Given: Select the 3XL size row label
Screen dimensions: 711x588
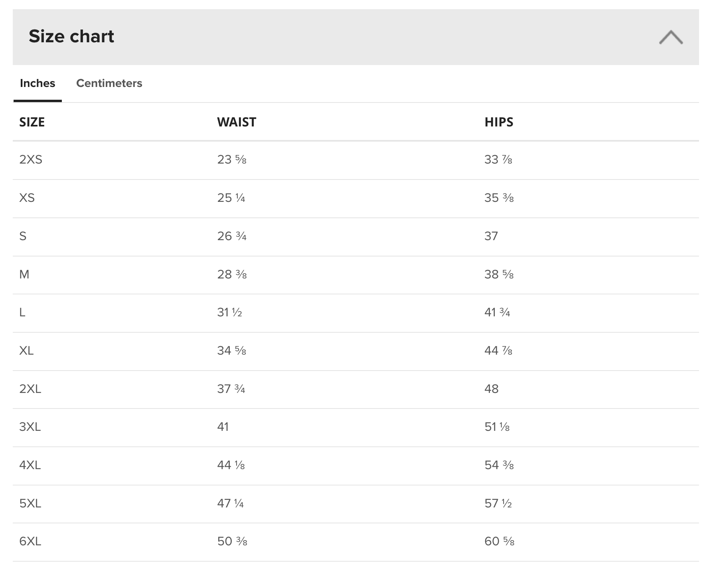Looking at the screenshot, I should [x=30, y=427].
